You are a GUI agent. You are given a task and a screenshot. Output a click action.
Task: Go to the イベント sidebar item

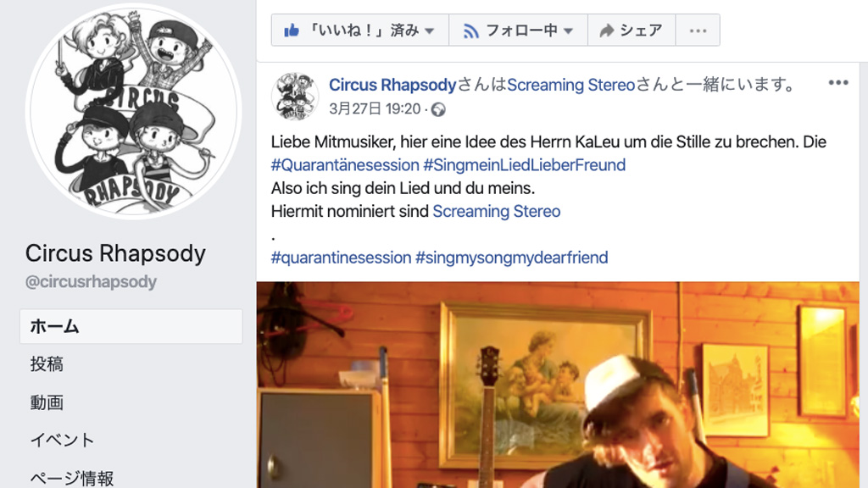[62, 440]
